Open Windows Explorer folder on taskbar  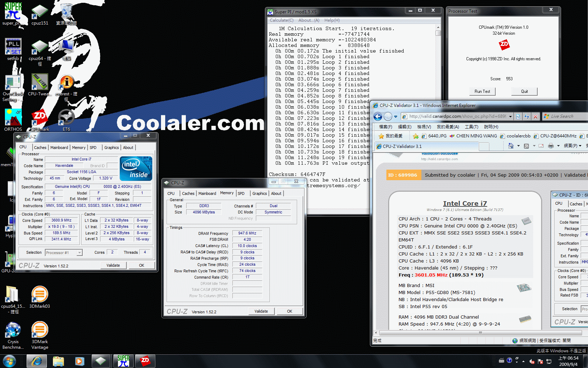point(58,361)
